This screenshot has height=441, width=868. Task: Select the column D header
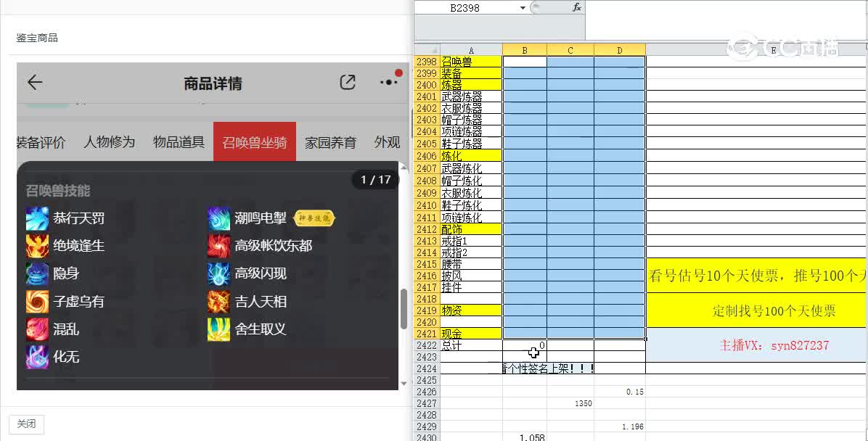(619, 50)
